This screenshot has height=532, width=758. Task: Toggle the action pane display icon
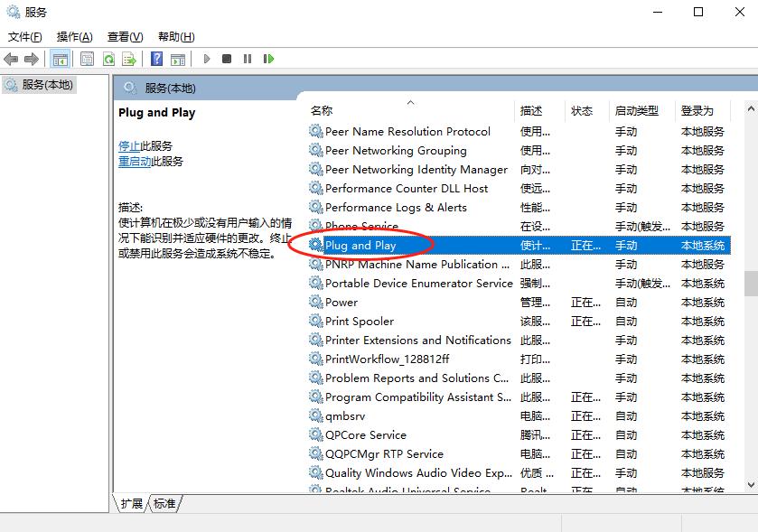click(178, 58)
